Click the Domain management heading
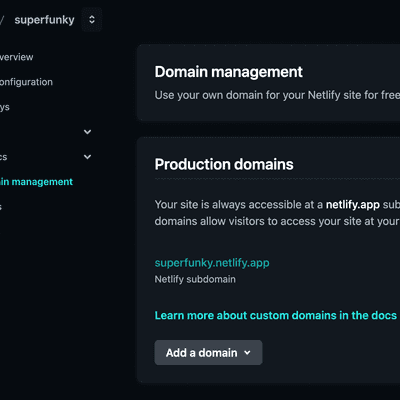400x400 pixels. tap(229, 72)
